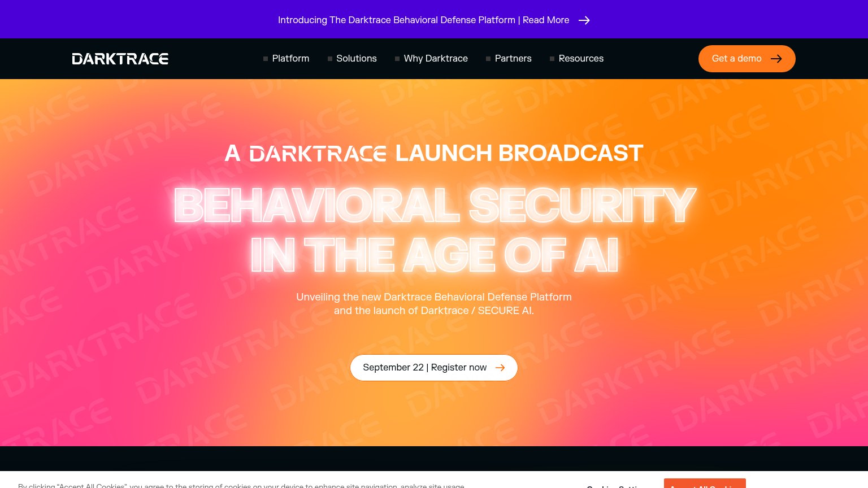
Task: Click the arrow icon in the top announcement banner
Action: tap(584, 20)
